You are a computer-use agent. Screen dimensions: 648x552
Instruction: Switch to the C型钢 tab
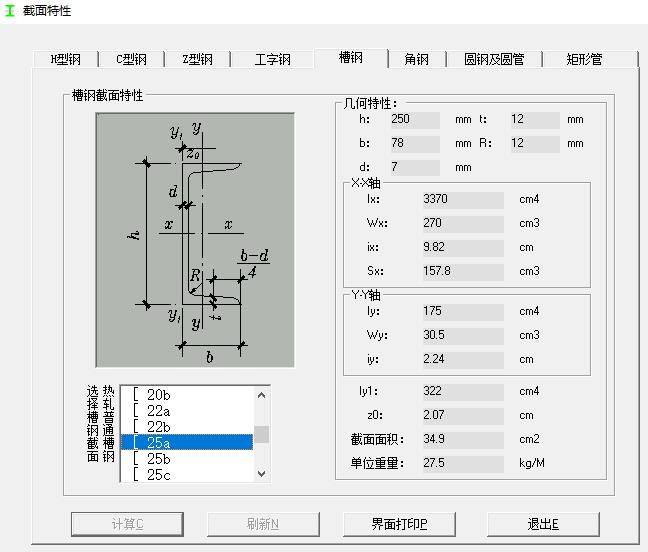tap(131, 59)
